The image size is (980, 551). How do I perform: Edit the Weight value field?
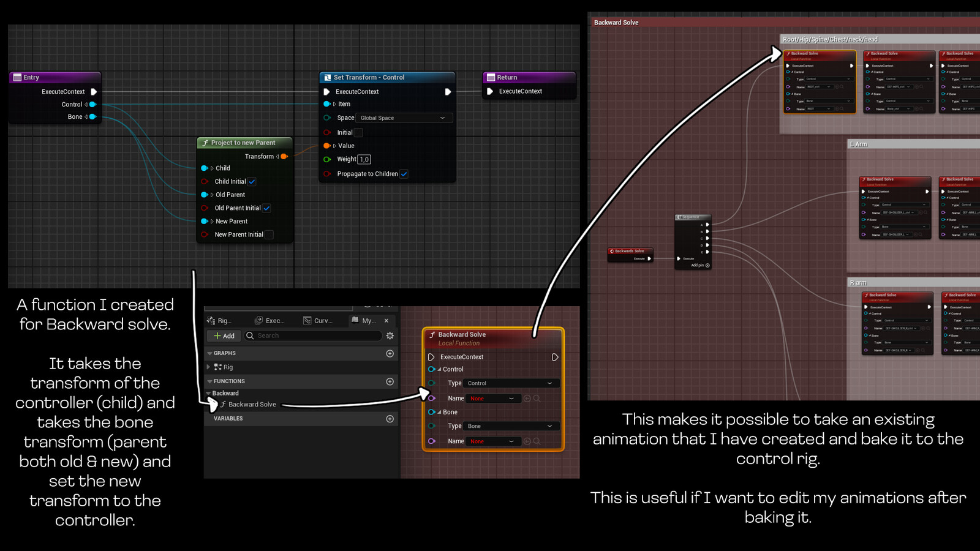(364, 159)
